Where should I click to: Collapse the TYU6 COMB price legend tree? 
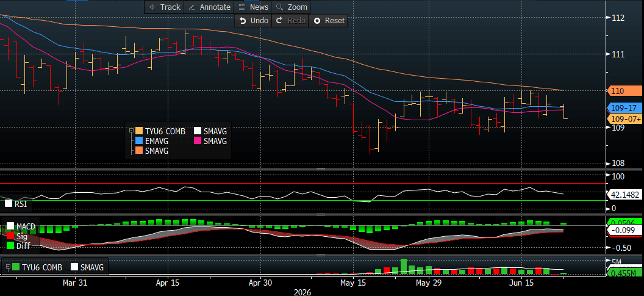131,131
